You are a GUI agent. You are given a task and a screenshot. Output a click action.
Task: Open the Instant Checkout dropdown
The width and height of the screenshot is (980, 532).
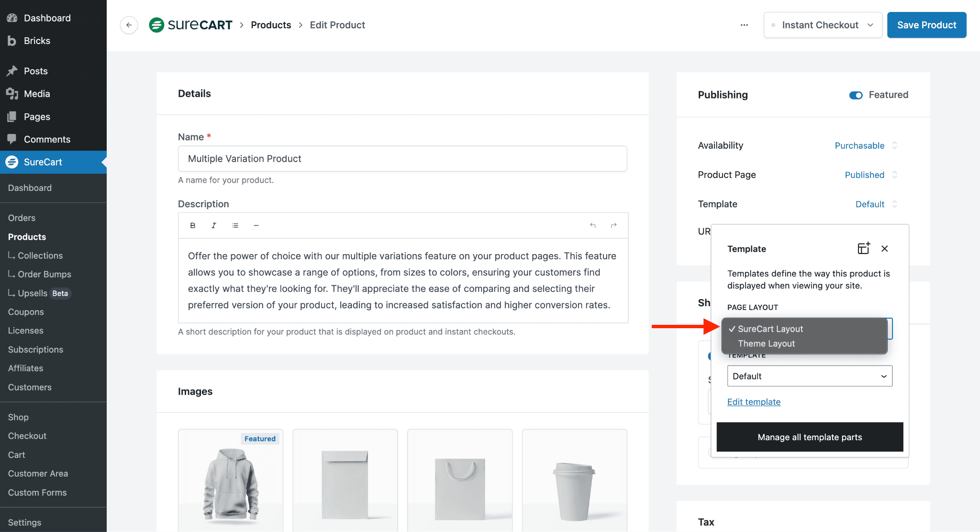pyautogui.click(x=823, y=25)
